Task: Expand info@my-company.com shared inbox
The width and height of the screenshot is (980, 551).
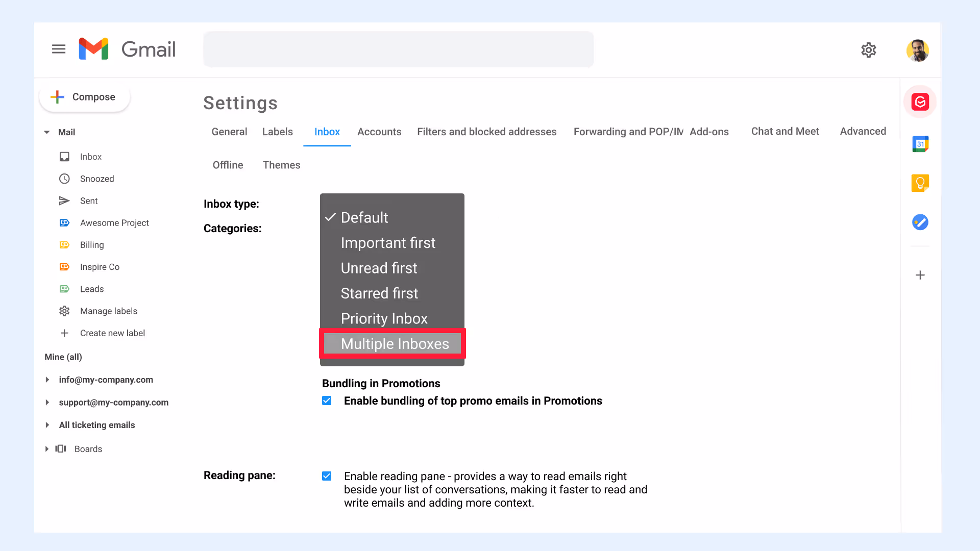Action: tap(47, 380)
